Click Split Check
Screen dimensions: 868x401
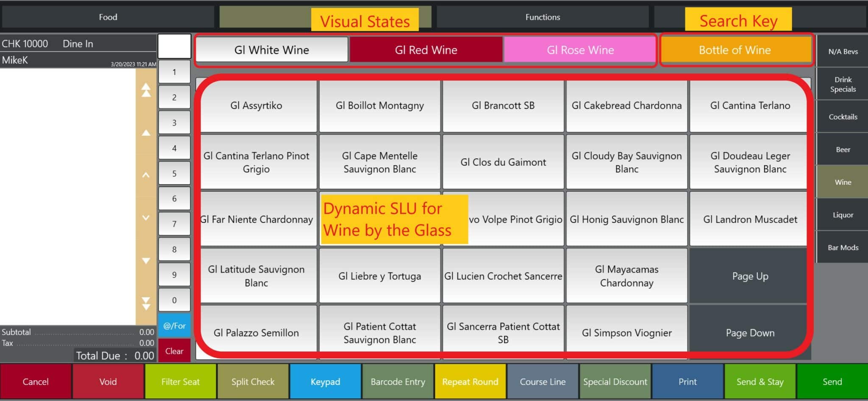(x=253, y=382)
